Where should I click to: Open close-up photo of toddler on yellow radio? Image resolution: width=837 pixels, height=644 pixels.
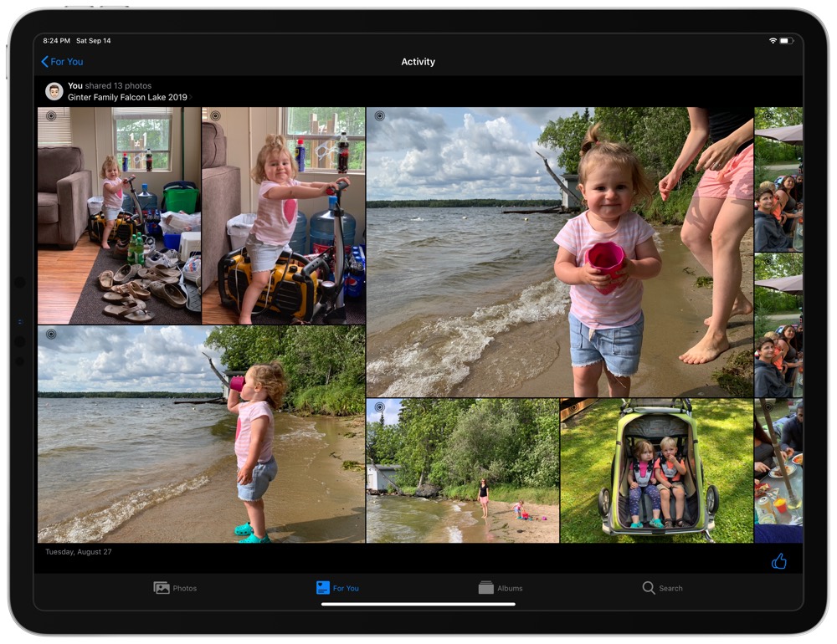click(284, 216)
